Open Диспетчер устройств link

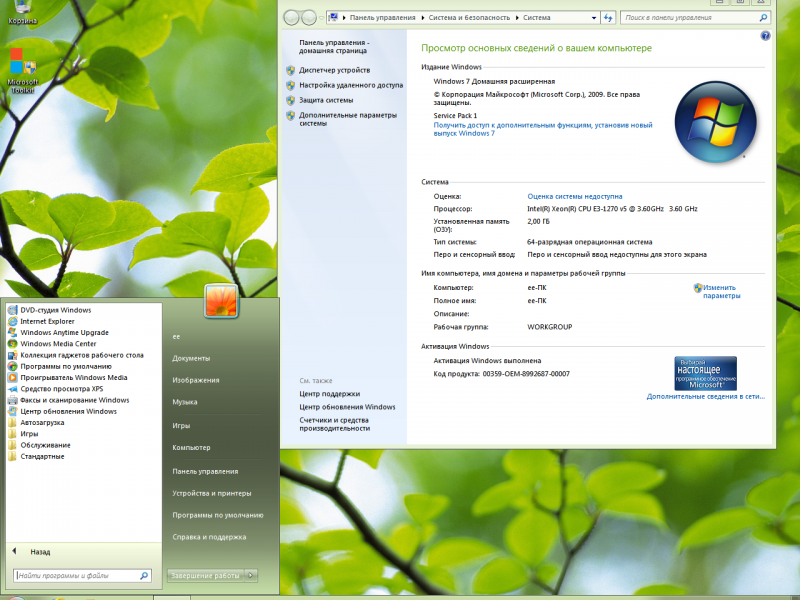click(x=335, y=70)
